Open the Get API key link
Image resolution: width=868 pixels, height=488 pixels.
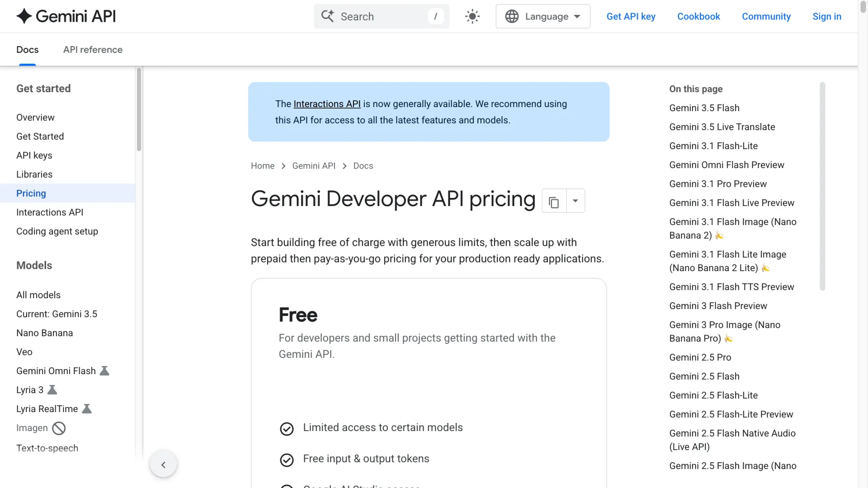pos(631,16)
